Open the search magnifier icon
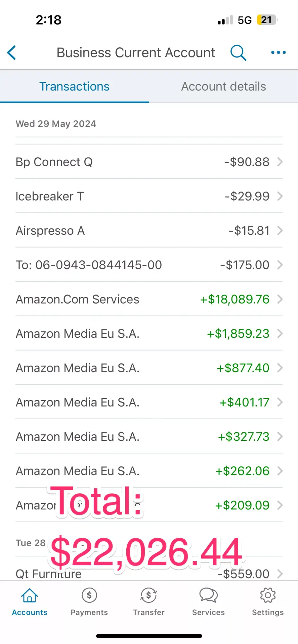Viewport: 298px width, 644px height. [238, 53]
